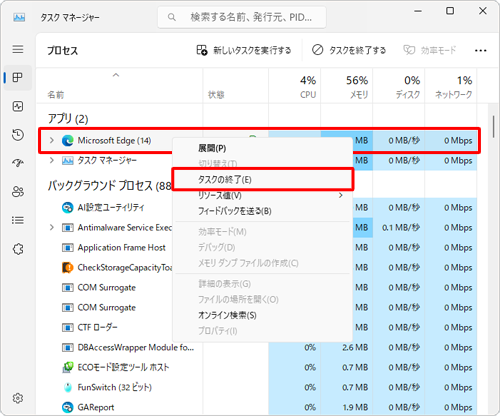Viewport: 500px width, 416px height.
Task: Select the CTF ローダー process row
Action: [257, 327]
